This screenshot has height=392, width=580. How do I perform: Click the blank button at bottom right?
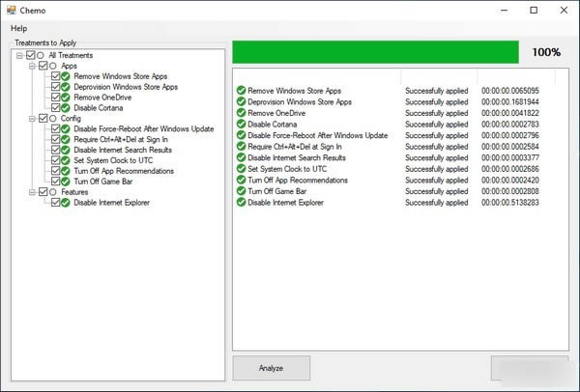(x=530, y=368)
